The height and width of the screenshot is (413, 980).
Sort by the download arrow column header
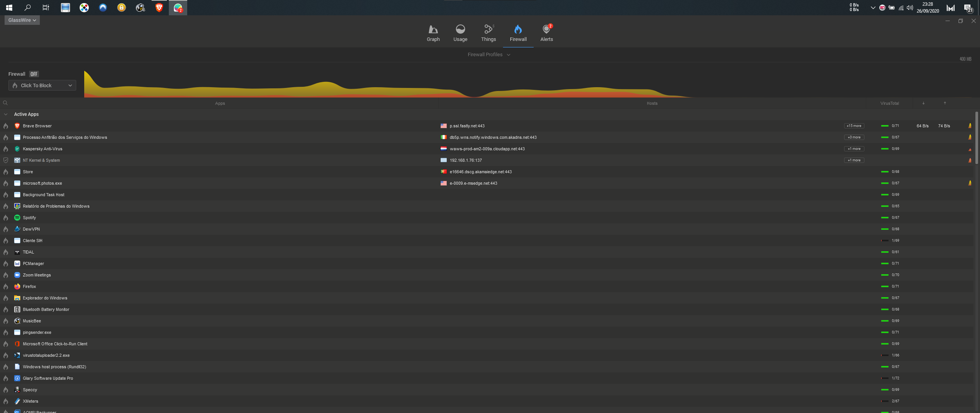(x=923, y=103)
